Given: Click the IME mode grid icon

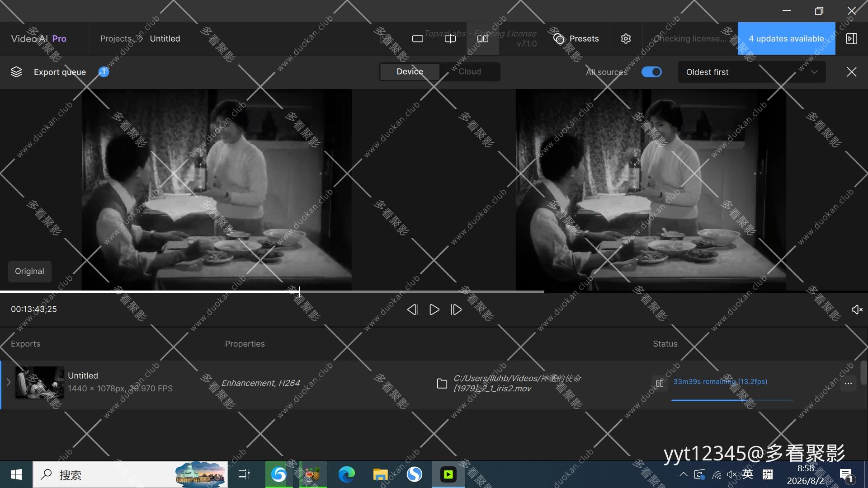Looking at the screenshot, I should click(x=768, y=474).
